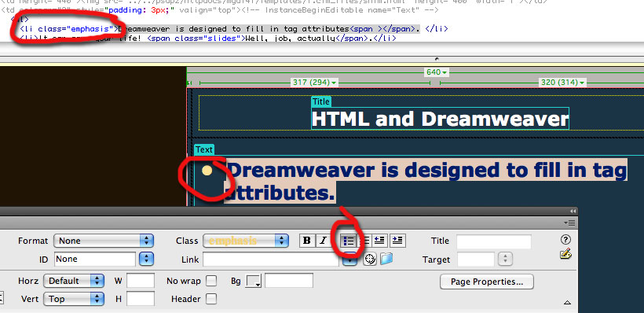The height and width of the screenshot is (313, 644).
Task: Toggle Italic formatting in Property inspector
Action: [x=324, y=241]
